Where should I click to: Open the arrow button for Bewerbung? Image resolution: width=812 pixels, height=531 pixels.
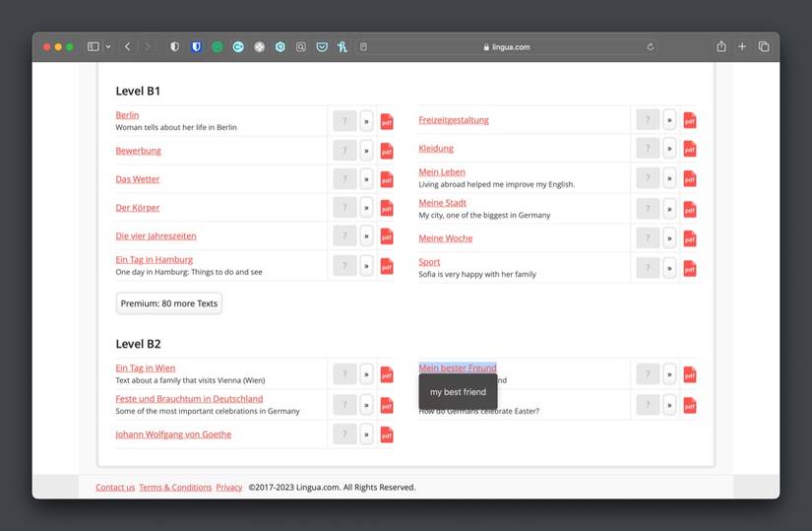pos(367,151)
